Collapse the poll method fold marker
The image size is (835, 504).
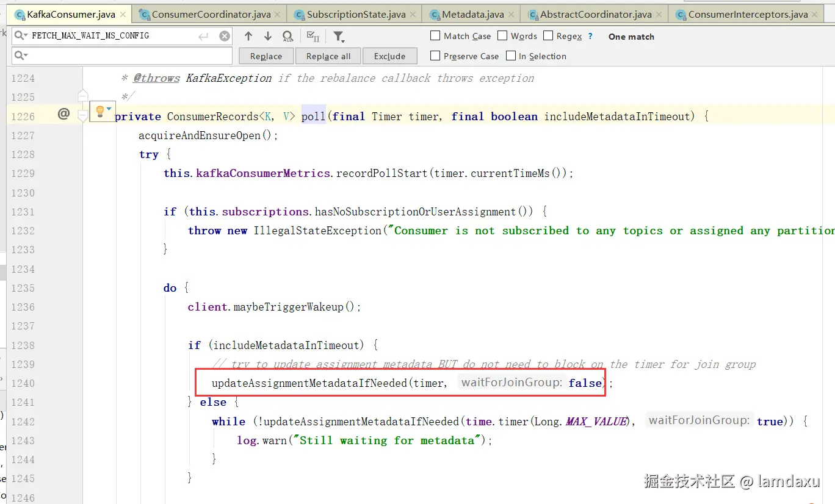[83, 116]
